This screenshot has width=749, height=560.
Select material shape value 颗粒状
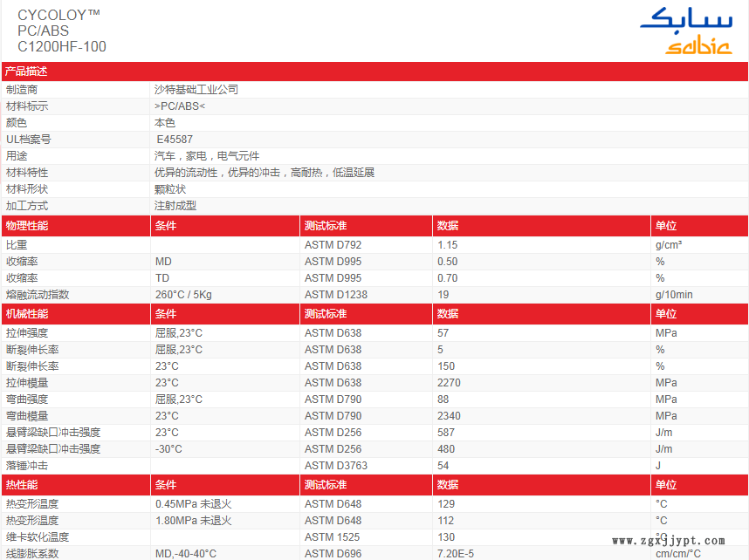(x=170, y=189)
